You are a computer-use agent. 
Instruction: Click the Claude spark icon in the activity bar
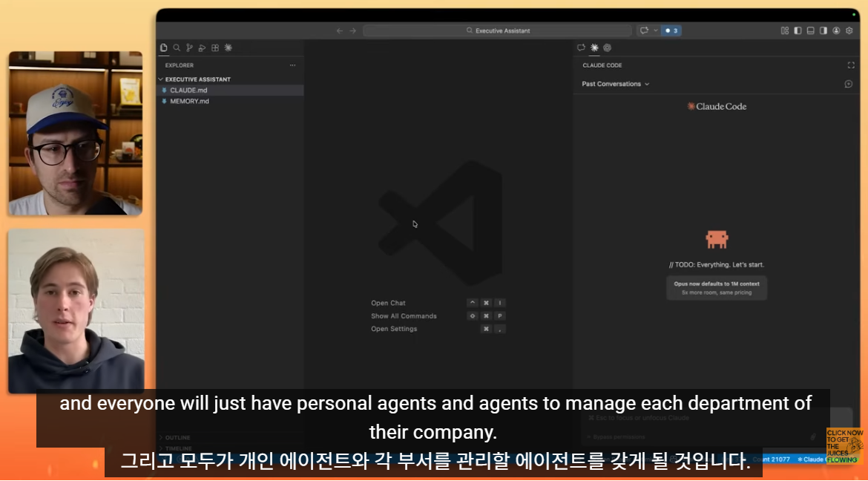pyautogui.click(x=228, y=48)
